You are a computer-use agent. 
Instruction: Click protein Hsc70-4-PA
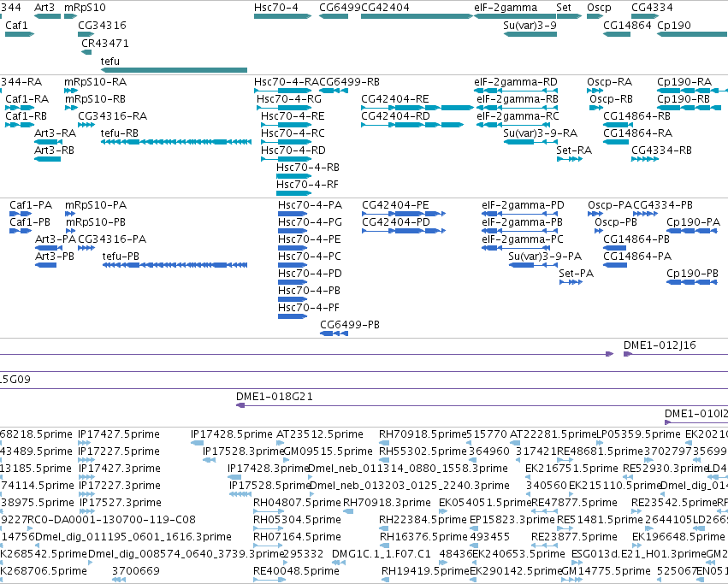(293, 214)
